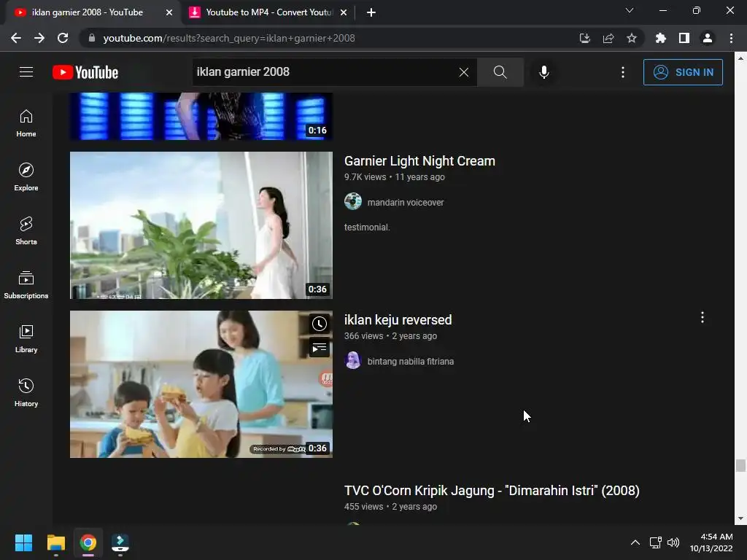Click the scrollbar up arrow
Screen dimensions: 747x560
[740, 58]
